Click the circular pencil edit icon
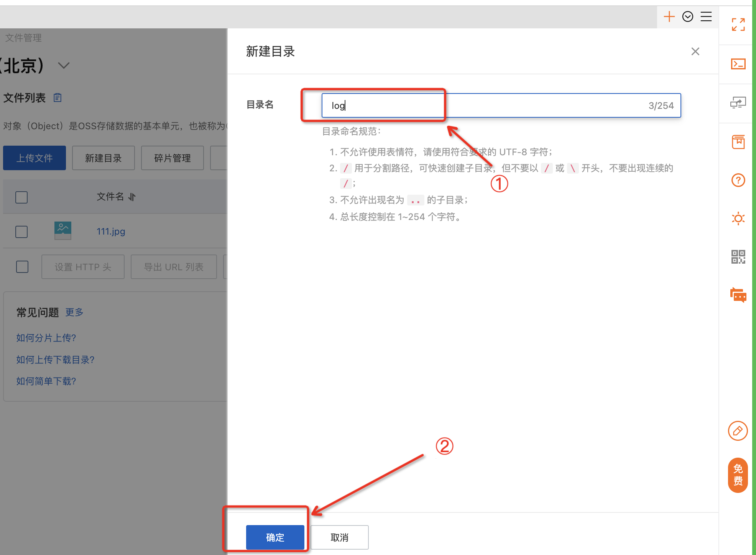Image resolution: width=756 pixels, height=555 pixels. coord(738,431)
